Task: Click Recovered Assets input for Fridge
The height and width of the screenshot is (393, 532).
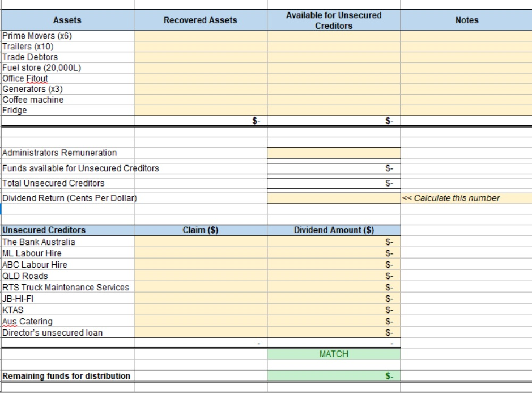Action: [201, 110]
